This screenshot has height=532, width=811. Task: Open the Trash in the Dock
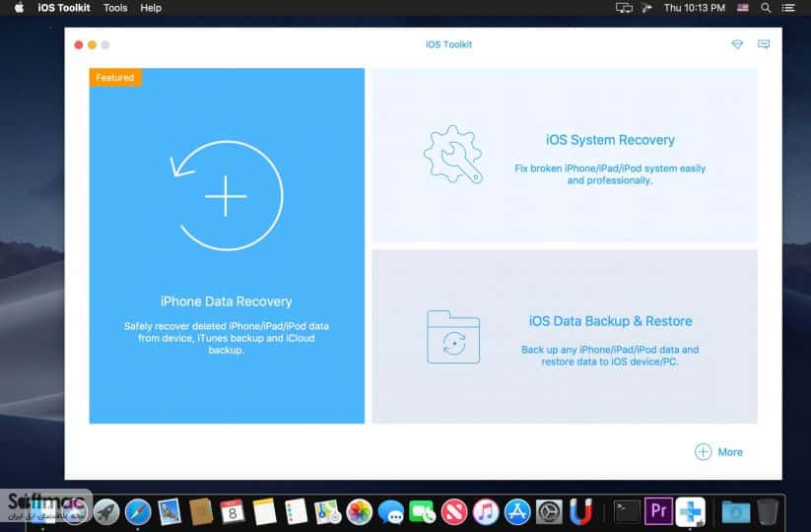click(768, 512)
